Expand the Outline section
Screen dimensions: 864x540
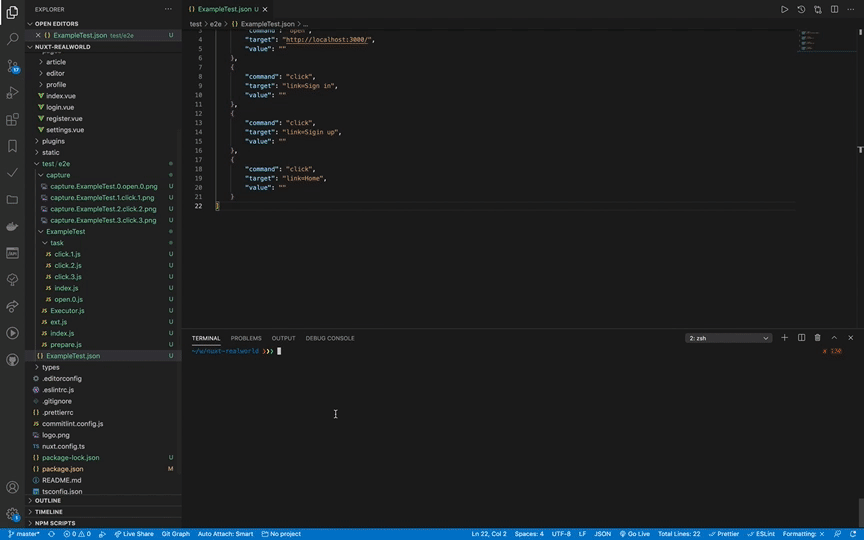(48, 500)
